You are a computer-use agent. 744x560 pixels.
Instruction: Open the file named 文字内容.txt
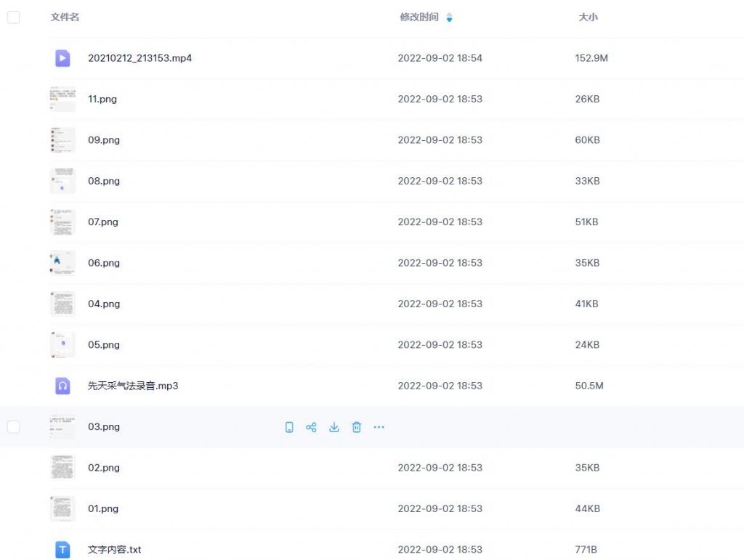click(x=114, y=550)
